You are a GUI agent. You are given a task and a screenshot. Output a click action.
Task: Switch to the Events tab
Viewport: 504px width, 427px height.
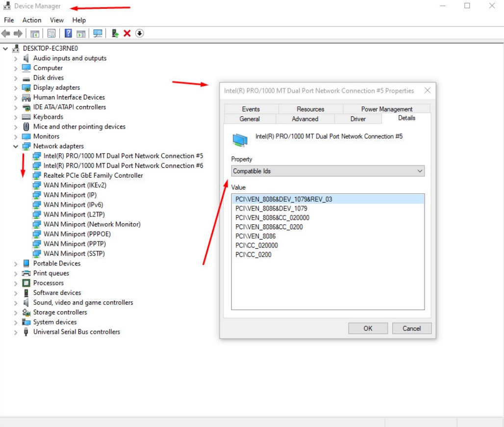click(x=251, y=109)
